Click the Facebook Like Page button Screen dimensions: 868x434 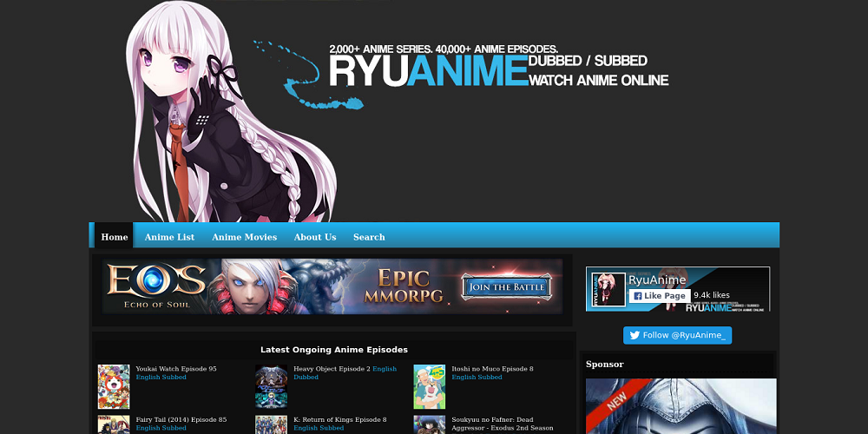660,296
